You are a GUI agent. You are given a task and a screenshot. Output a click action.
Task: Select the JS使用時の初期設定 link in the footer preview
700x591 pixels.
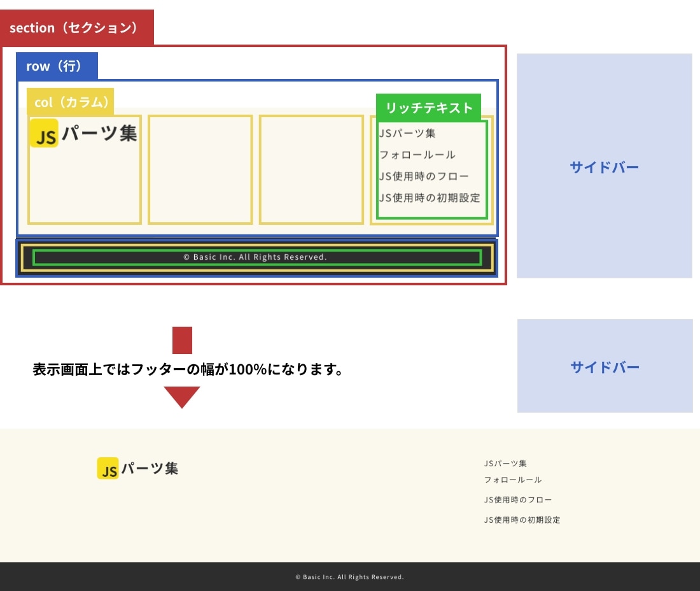pyautogui.click(x=521, y=520)
